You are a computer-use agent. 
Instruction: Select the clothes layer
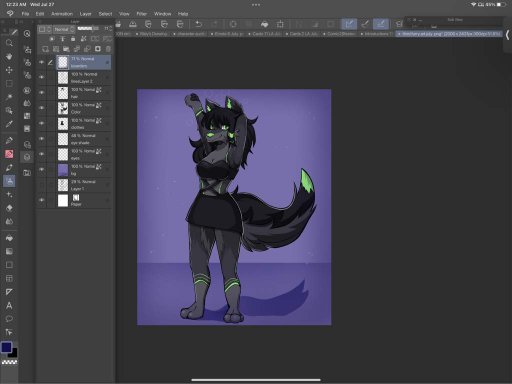point(84,124)
